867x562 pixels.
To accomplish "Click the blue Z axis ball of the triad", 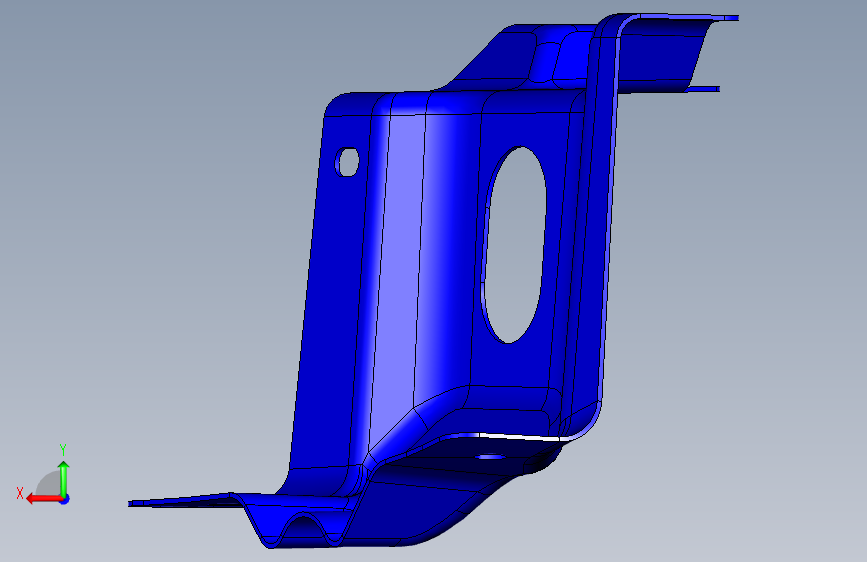I will (x=65, y=499).
